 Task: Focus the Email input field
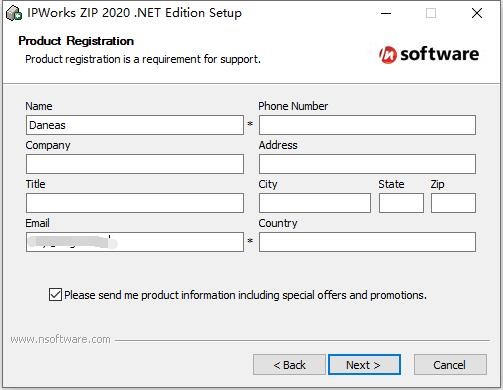pyautogui.click(x=135, y=242)
